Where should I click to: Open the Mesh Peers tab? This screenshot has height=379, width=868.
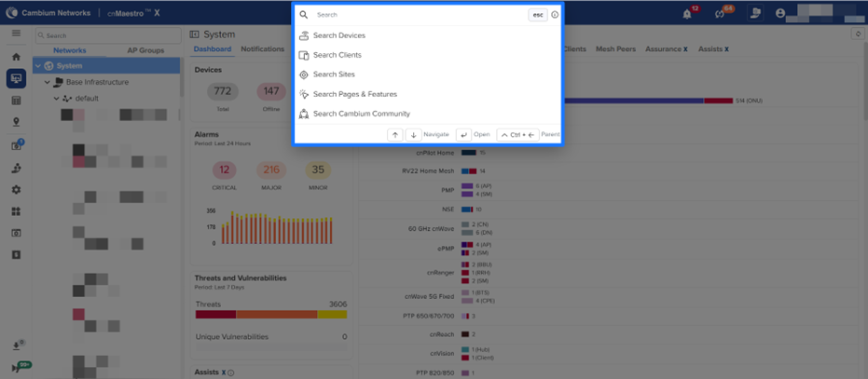click(x=615, y=49)
